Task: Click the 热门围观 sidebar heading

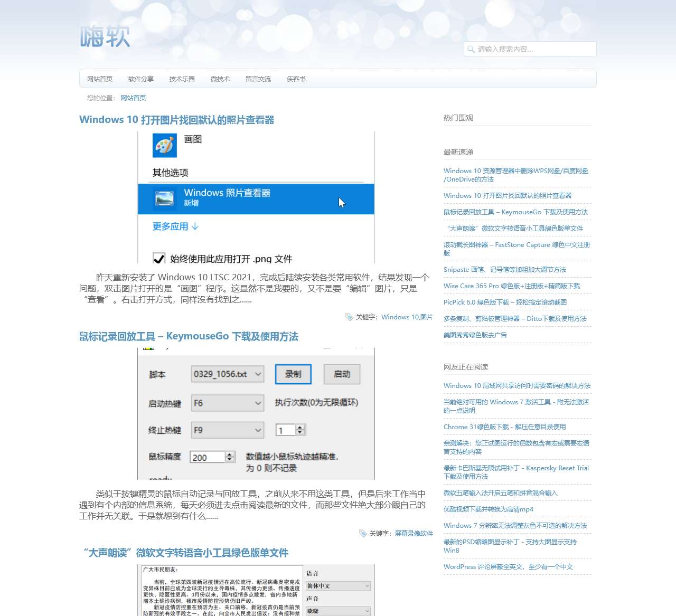Action: click(x=458, y=118)
